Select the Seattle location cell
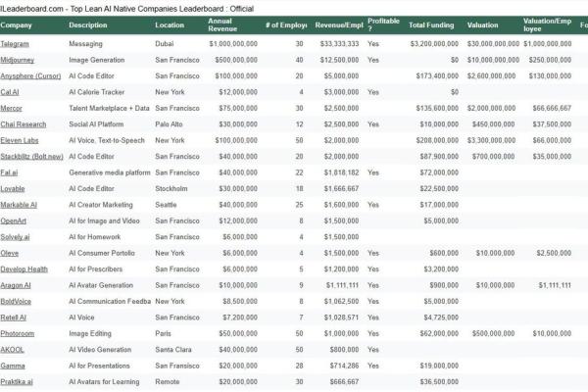 (166, 205)
